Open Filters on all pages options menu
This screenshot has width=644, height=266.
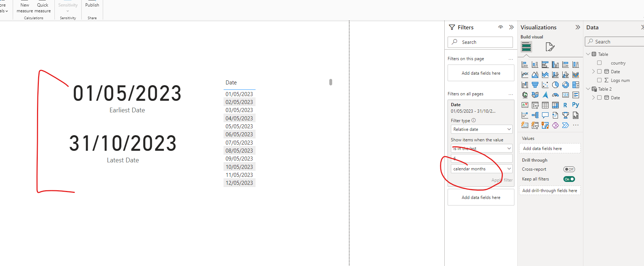(511, 94)
